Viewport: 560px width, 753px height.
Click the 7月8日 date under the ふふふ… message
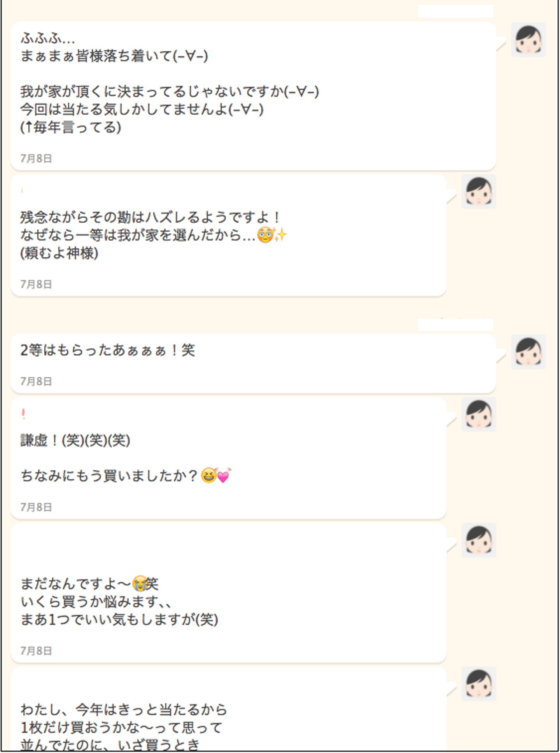36,159
